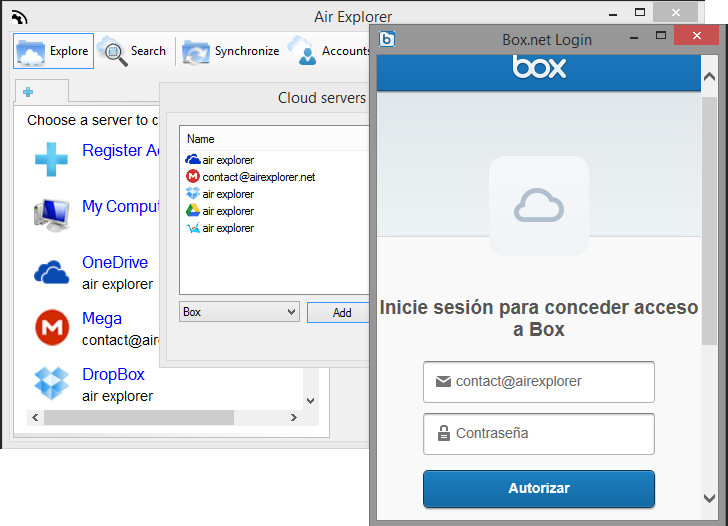728x526 pixels.
Task: Maximize the Box.net Login window
Action: [661, 36]
